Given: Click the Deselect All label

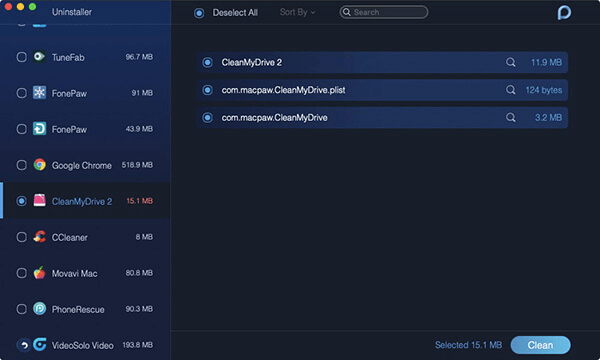Looking at the screenshot, I should [235, 13].
